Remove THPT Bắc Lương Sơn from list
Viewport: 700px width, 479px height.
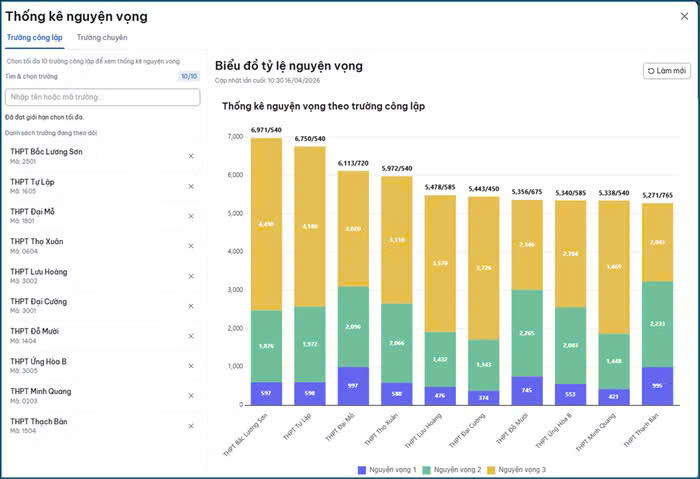191,156
